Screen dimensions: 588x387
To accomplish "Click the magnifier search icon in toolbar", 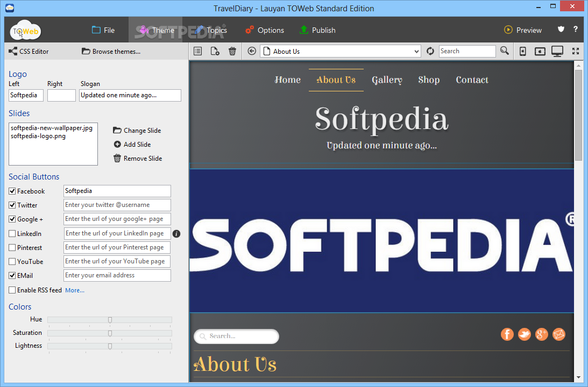I will (x=505, y=51).
